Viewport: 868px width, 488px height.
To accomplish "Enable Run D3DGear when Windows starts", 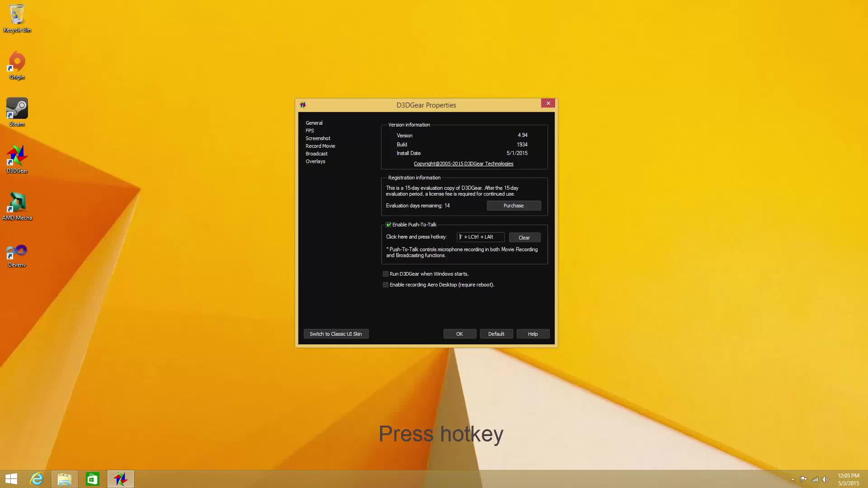I will [386, 274].
